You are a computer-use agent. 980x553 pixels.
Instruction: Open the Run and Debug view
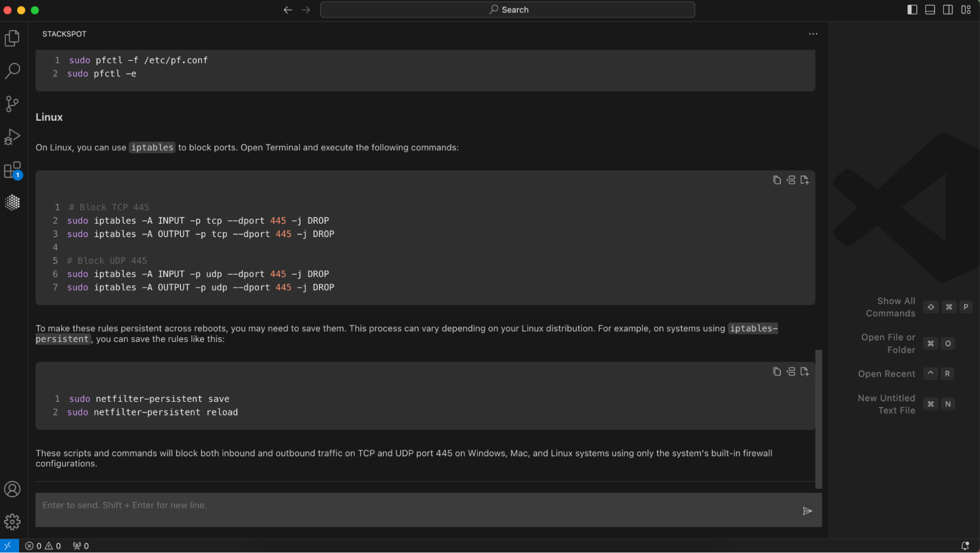pyautogui.click(x=12, y=137)
